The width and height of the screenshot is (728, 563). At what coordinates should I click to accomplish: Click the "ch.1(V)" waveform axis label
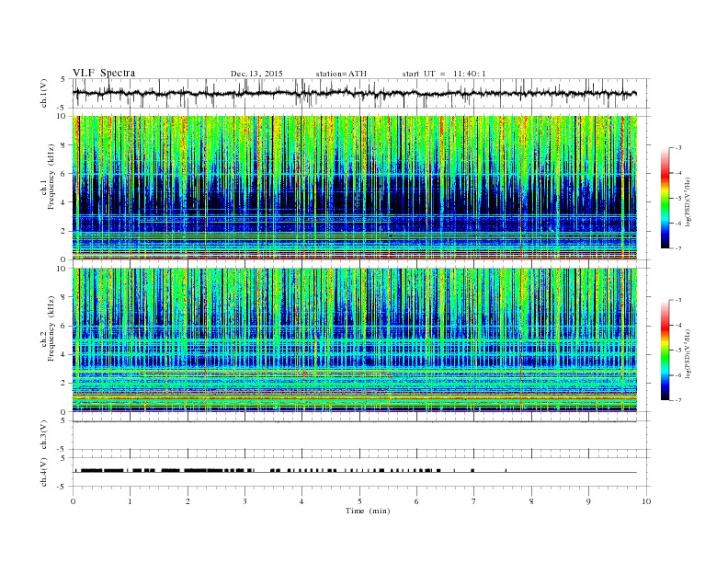pos(44,93)
